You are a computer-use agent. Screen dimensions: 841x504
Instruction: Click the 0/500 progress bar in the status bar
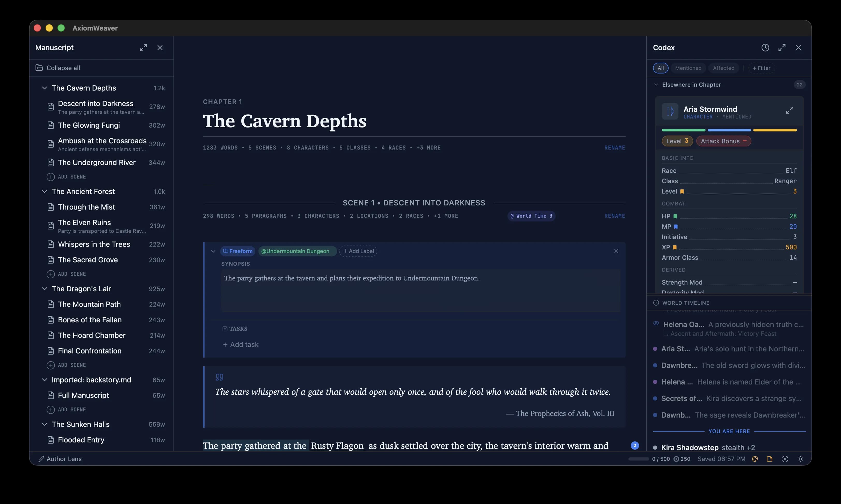click(x=638, y=459)
